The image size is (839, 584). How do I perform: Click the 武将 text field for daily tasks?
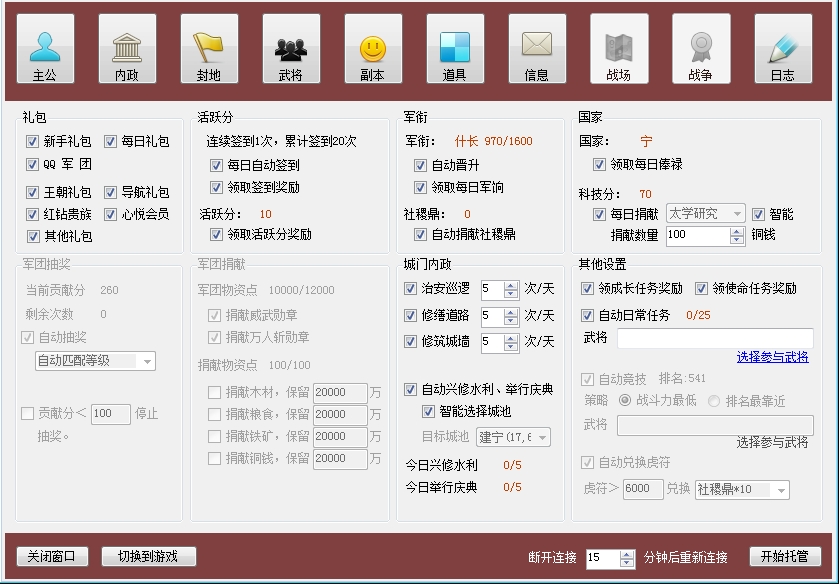pos(715,338)
